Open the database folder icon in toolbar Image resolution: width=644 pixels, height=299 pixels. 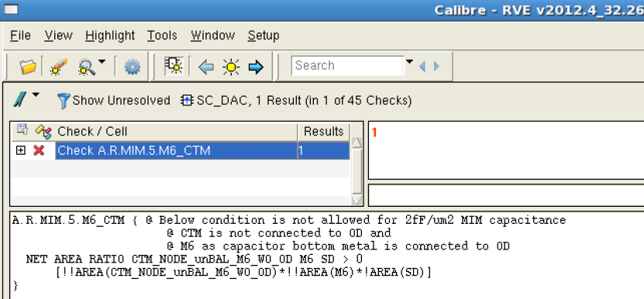tap(28, 66)
